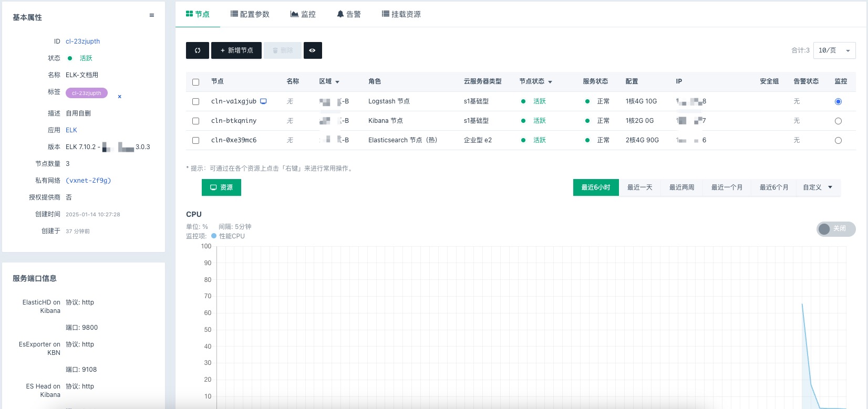Click node name cln-va1xgjub
The image size is (868, 409).
point(234,101)
